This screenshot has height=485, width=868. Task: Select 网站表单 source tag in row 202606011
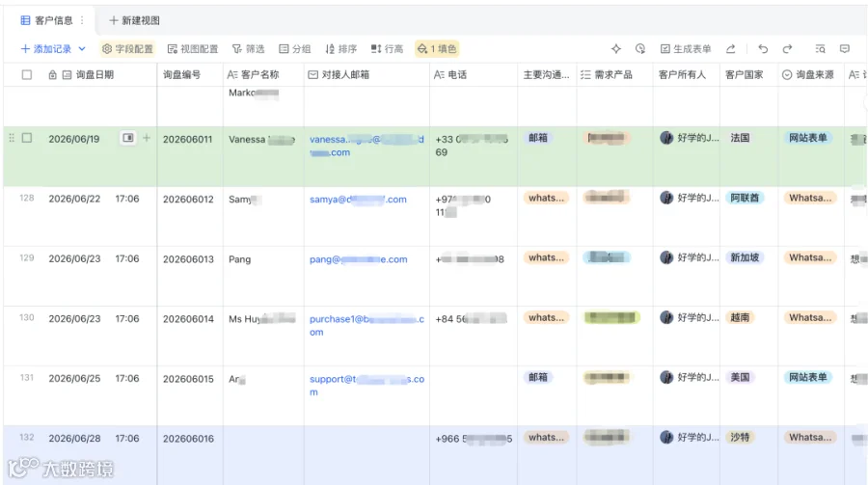(807, 138)
